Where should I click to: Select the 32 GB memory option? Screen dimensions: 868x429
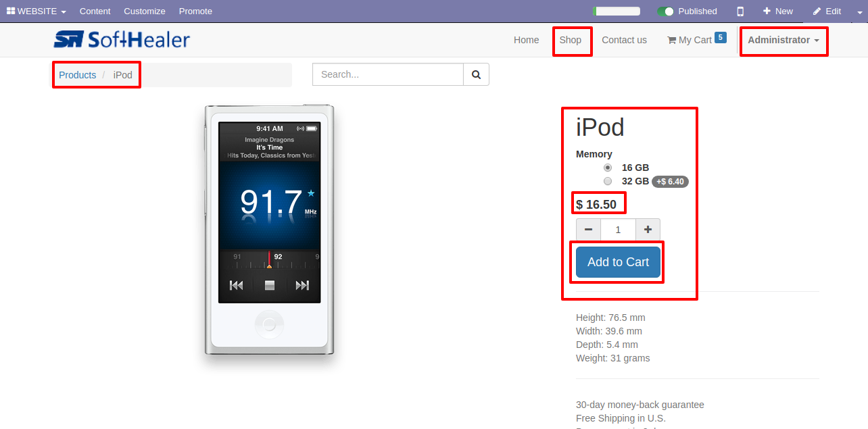click(608, 181)
